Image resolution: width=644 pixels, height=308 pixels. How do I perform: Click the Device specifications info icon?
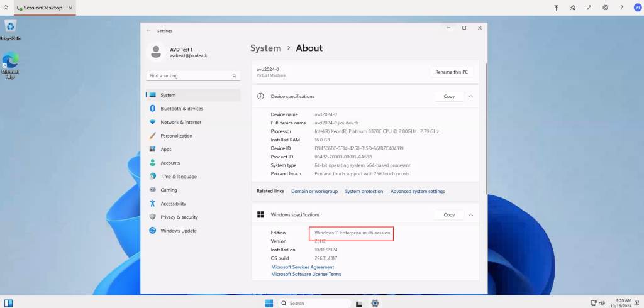260,96
